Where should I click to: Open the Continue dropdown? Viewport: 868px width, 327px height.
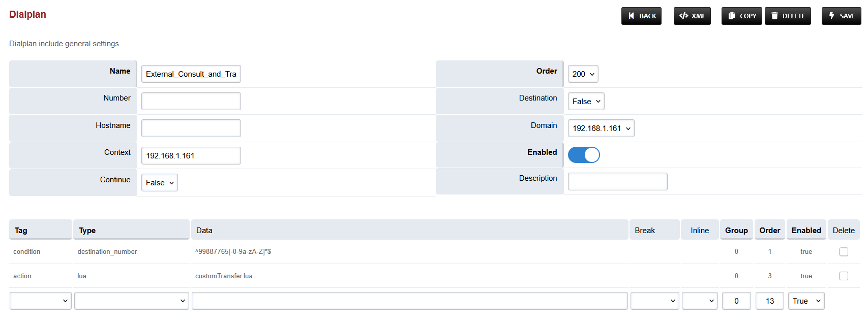click(x=159, y=183)
